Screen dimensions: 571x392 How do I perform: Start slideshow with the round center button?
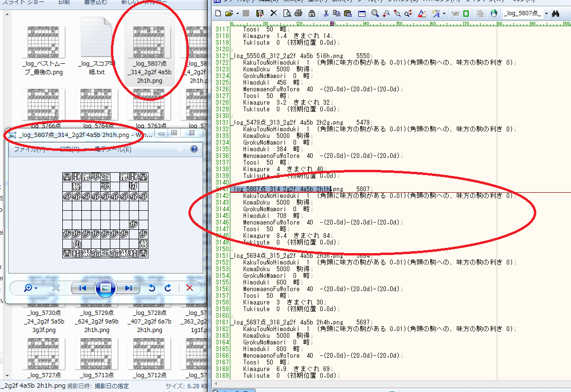106,288
